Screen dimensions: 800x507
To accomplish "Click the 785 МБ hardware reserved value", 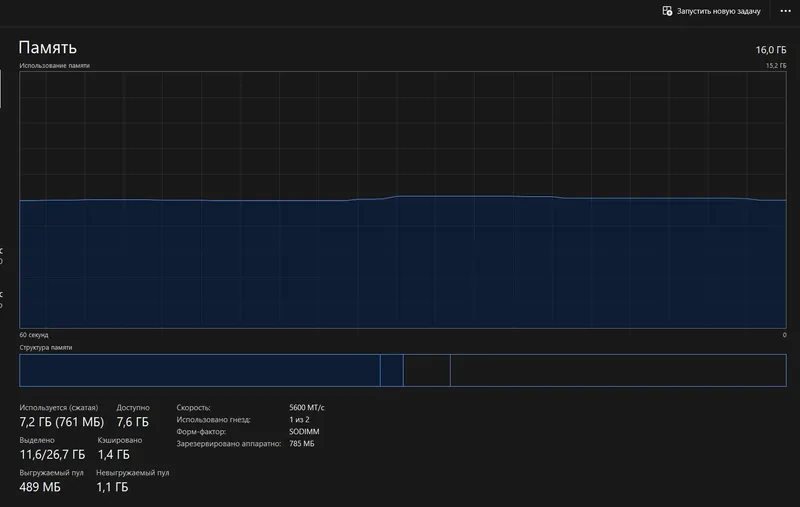I will coord(302,444).
